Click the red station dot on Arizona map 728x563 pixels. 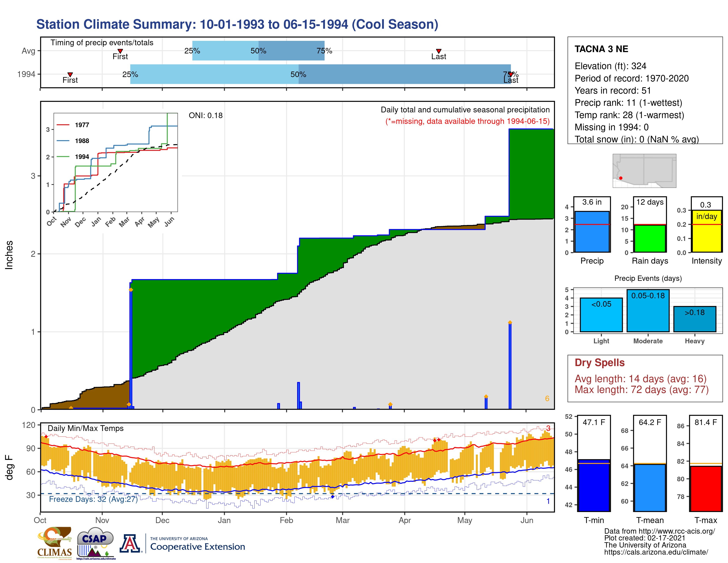coord(621,178)
